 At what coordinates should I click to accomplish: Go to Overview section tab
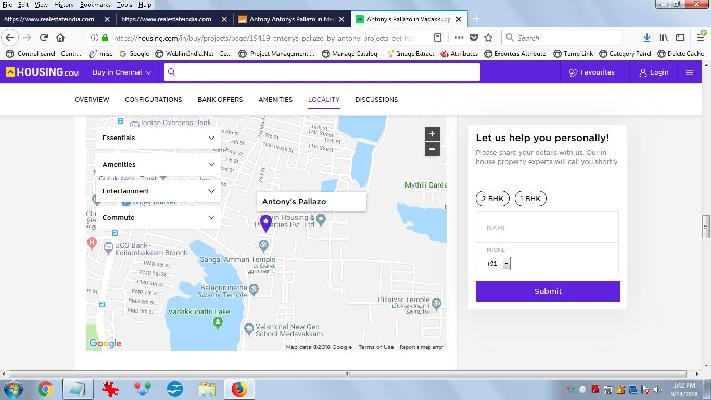92,99
